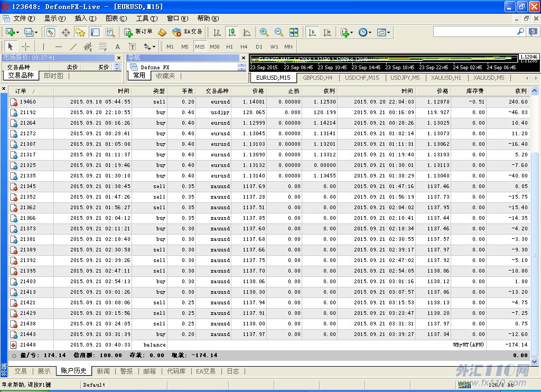
Task: Open the 交易 tab in the terminal
Action: tap(21, 371)
